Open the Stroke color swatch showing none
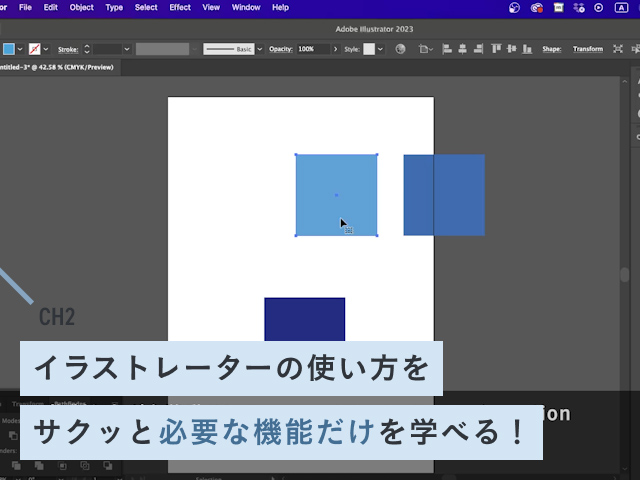This screenshot has width=640, height=480. coord(35,49)
